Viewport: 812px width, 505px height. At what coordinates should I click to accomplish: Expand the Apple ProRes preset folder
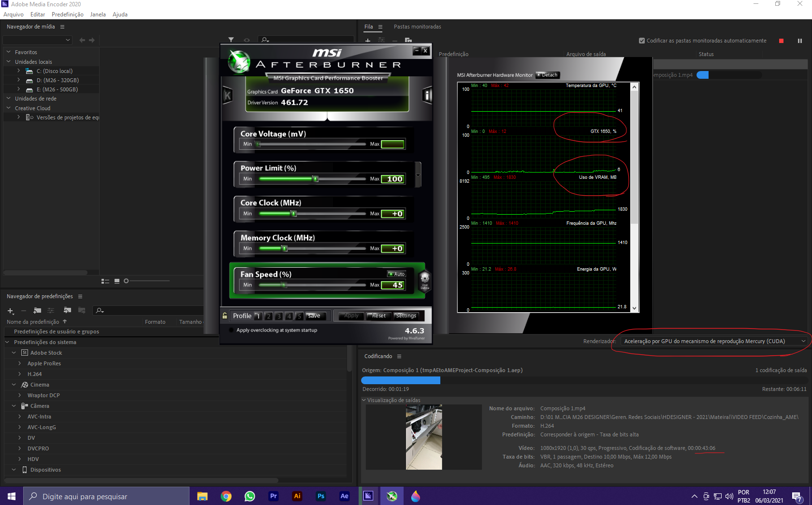pyautogui.click(x=20, y=363)
